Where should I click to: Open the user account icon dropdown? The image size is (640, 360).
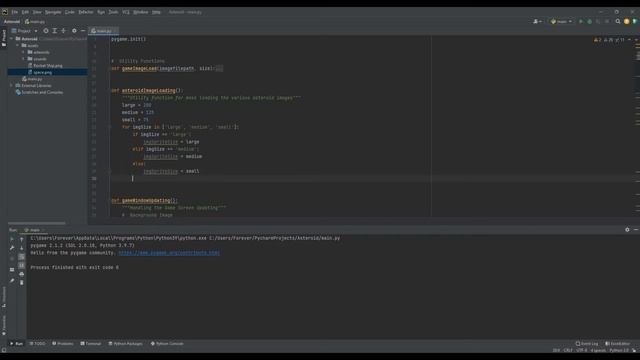[x=538, y=22]
